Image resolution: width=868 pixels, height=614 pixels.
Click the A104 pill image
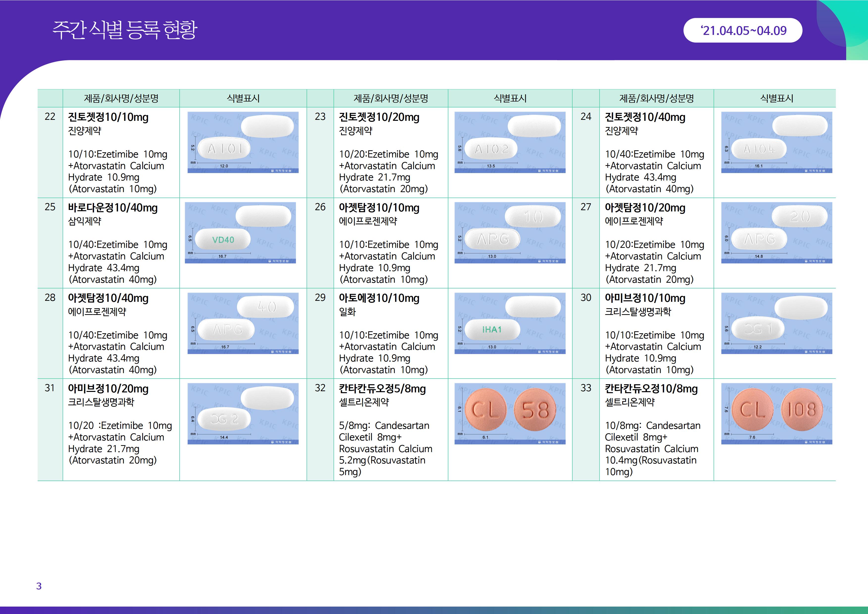(x=776, y=142)
